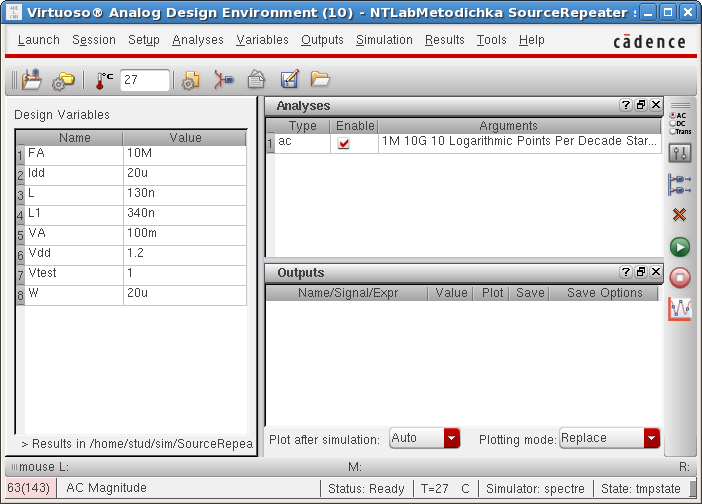Click the edit variables sliders icon
Image resolution: width=702 pixels, height=504 pixels.
(680, 153)
